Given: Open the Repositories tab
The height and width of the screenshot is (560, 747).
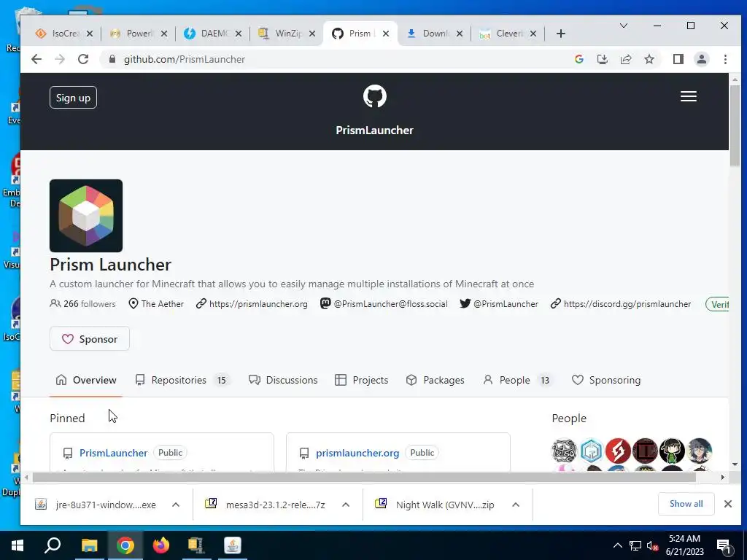Looking at the screenshot, I should [x=182, y=380].
